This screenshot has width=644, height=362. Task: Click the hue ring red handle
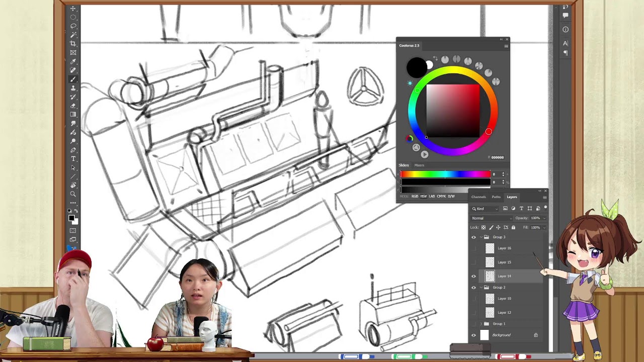(x=489, y=132)
